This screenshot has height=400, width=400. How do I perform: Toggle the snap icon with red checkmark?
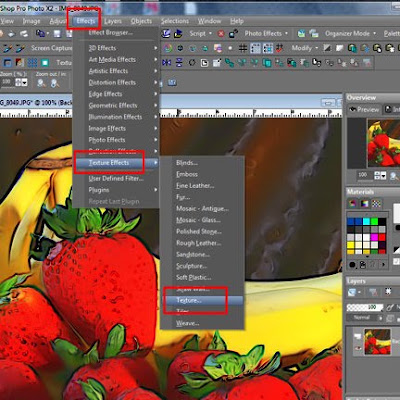(280, 48)
